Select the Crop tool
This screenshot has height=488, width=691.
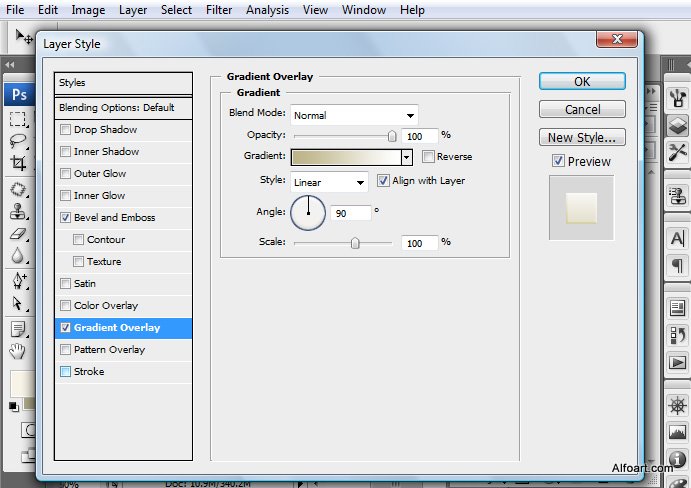[x=17, y=163]
